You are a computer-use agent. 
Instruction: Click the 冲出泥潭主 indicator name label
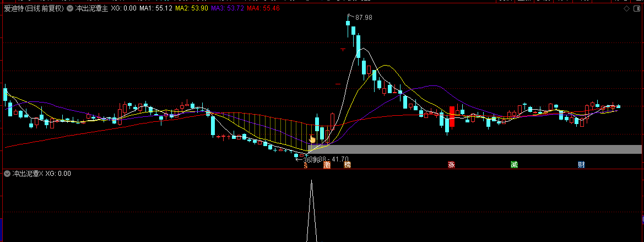point(91,8)
